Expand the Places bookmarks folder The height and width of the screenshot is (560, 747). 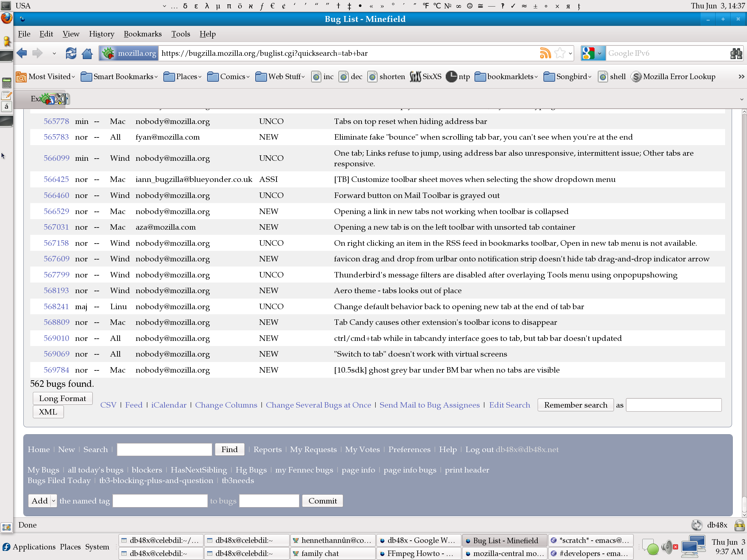click(x=182, y=77)
